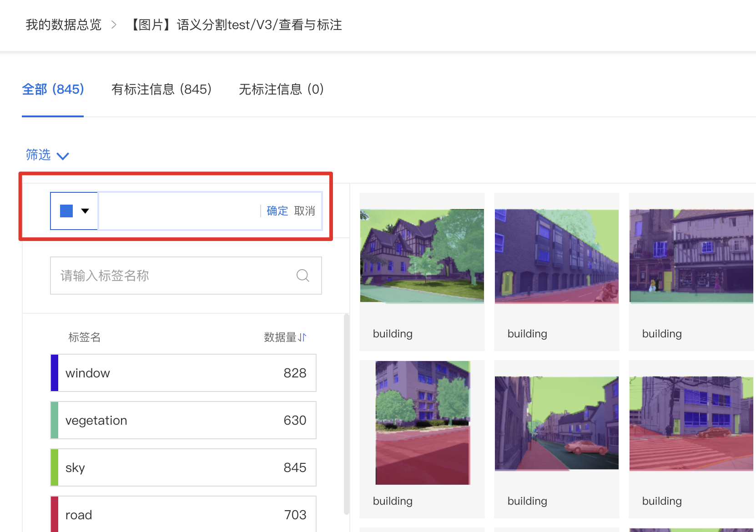The width and height of the screenshot is (756, 532).
Task: Switch to 有标注信息 (845) tab
Action: click(x=161, y=89)
